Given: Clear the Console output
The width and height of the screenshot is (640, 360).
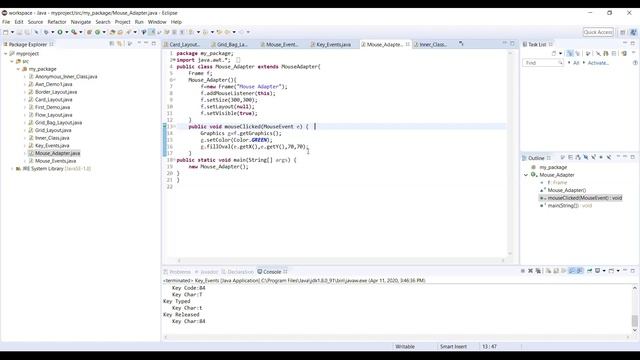Looking at the screenshot, I should (x=548, y=271).
